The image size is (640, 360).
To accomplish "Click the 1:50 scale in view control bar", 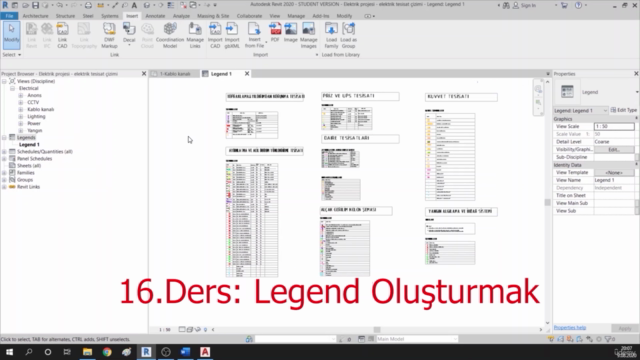I will point(165,329).
